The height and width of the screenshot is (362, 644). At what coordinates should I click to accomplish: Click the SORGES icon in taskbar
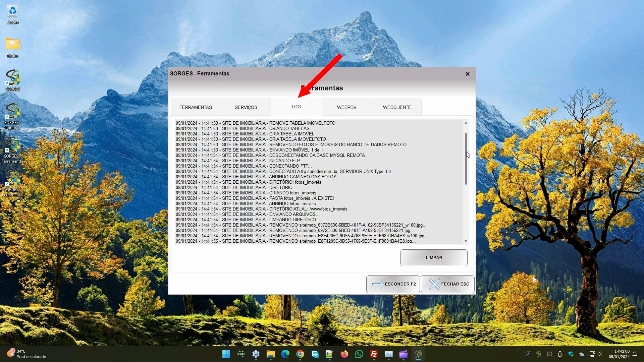[x=418, y=354]
